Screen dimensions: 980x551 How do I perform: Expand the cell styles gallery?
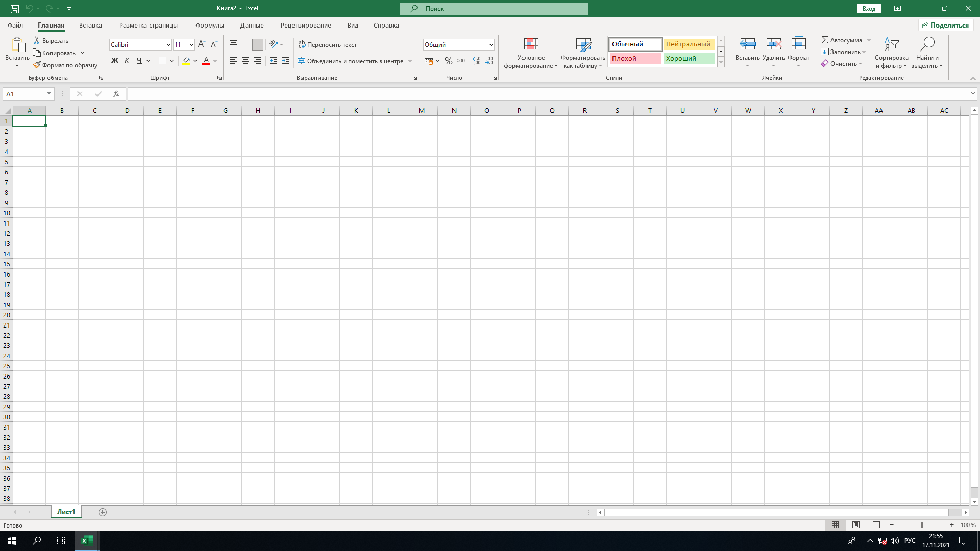[721, 62]
